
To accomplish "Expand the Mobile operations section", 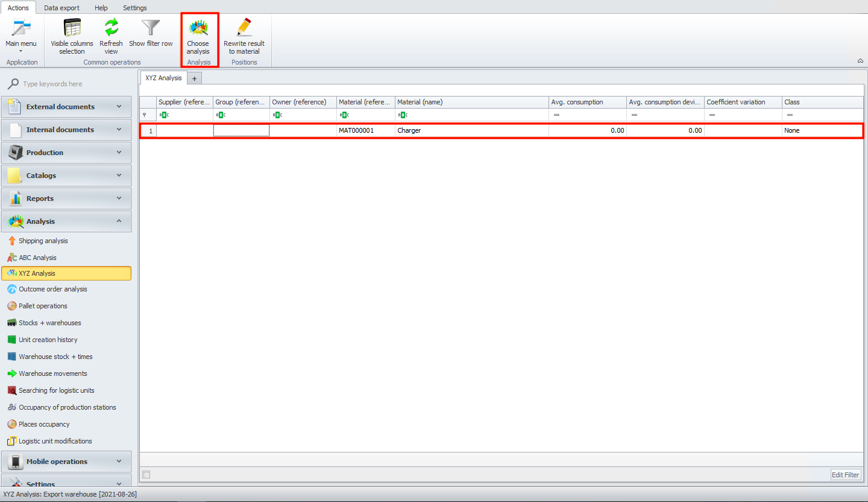I will pos(66,462).
